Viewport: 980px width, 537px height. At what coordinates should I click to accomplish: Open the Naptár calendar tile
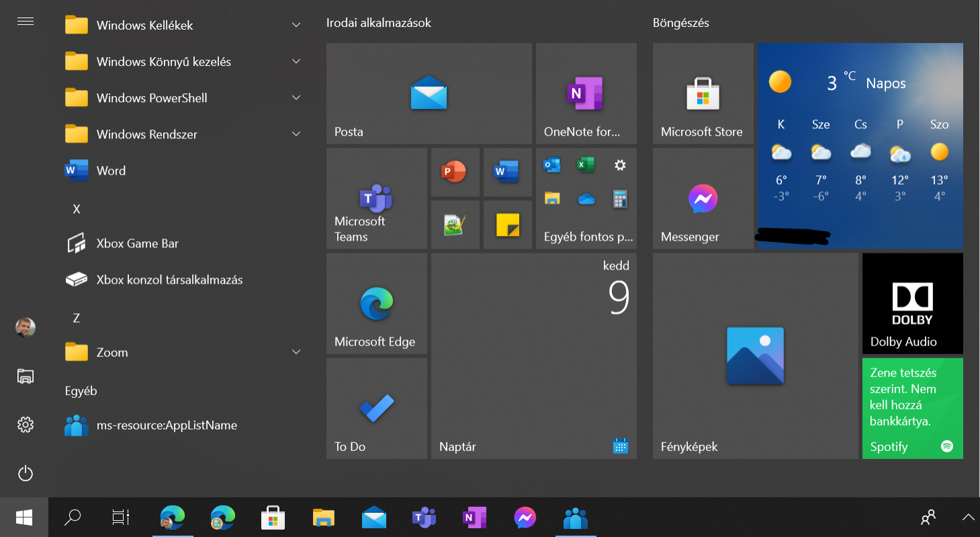[x=533, y=355]
